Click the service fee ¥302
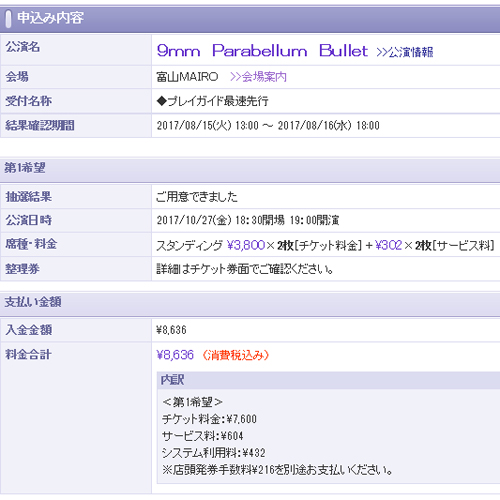Image resolution: width=500 pixels, height=500 pixels. point(388,245)
